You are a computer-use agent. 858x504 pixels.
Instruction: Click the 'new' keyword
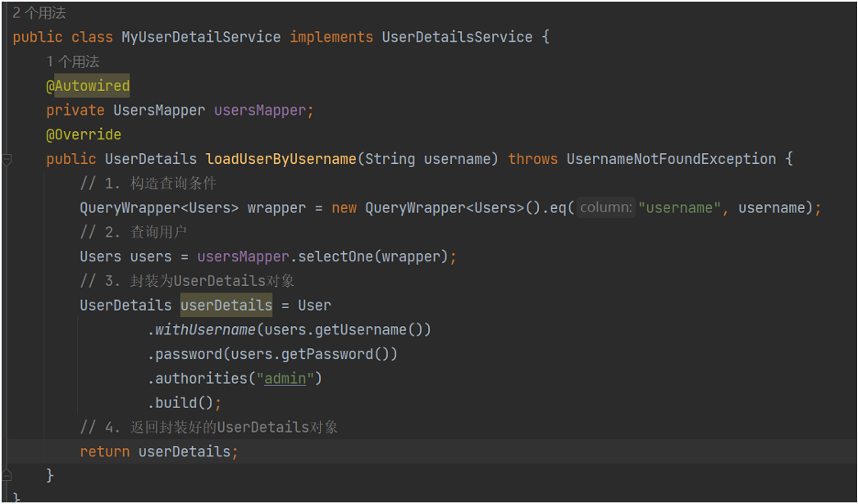click(344, 207)
